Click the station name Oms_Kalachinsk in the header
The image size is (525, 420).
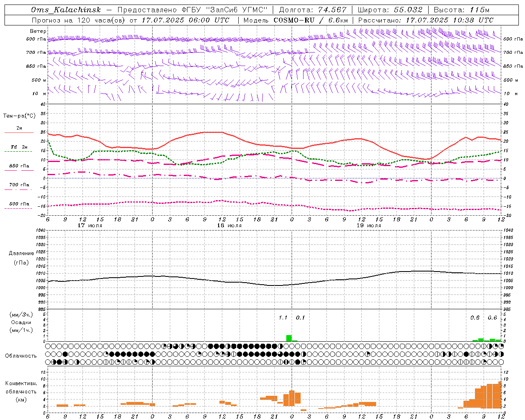click(66, 10)
